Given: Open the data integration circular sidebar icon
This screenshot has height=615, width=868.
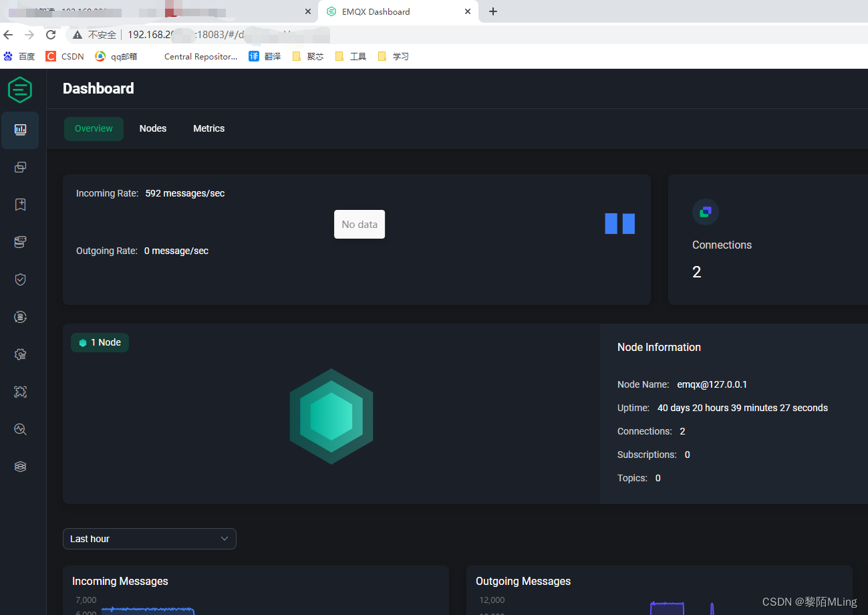Looking at the screenshot, I should click(20, 317).
